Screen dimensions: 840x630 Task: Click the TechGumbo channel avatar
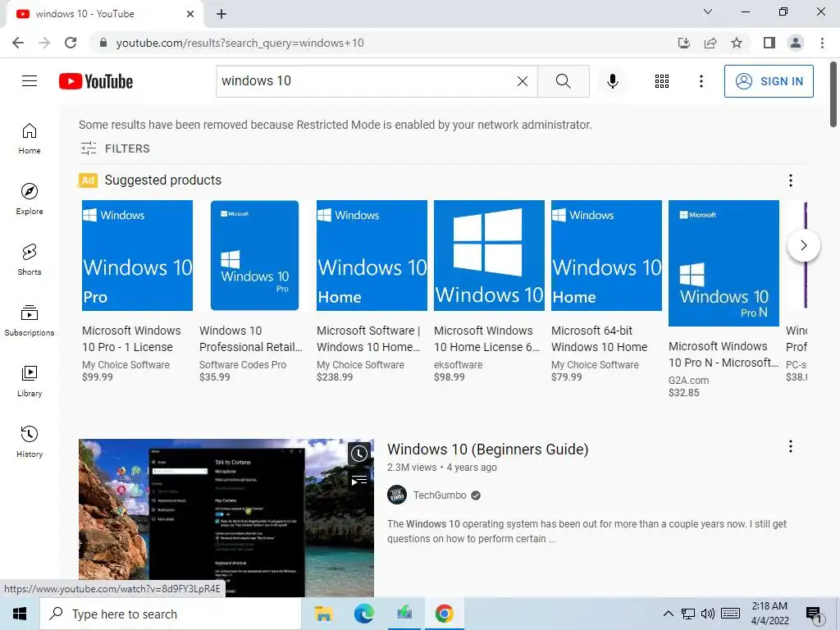(x=397, y=495)
